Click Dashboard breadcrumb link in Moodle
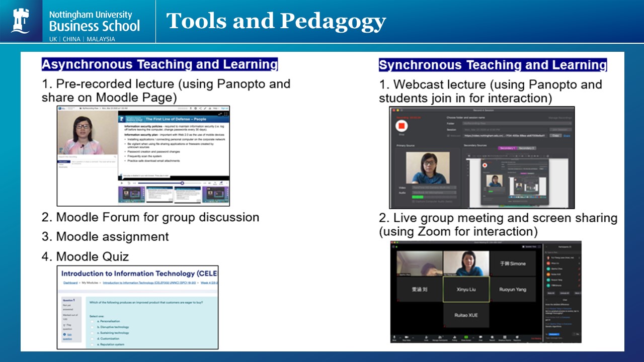644x362 pixels. [x=70, y=283]
